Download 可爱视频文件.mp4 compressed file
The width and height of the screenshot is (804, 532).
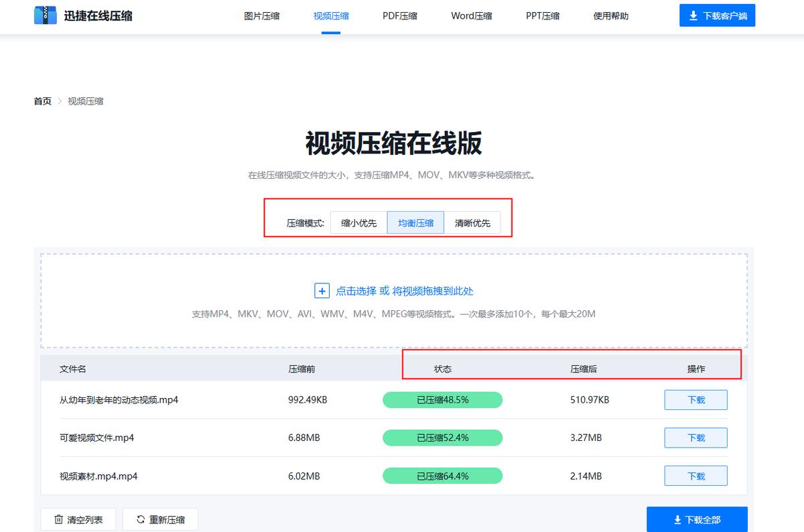coord(695,438)
